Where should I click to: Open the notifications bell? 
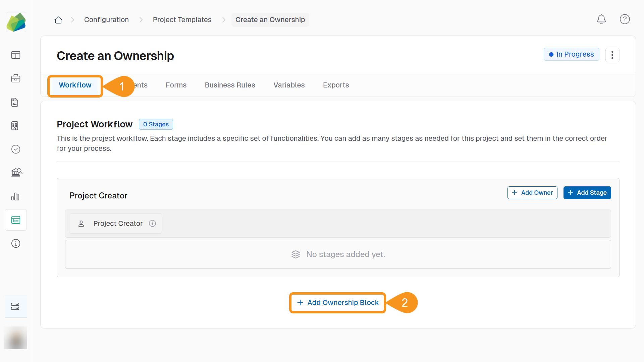[601, 19]
